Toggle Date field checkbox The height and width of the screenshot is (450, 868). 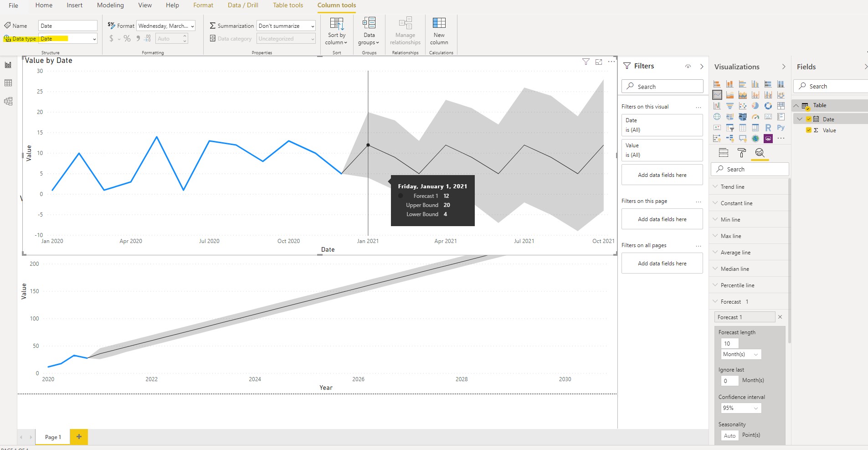[809, 119]
